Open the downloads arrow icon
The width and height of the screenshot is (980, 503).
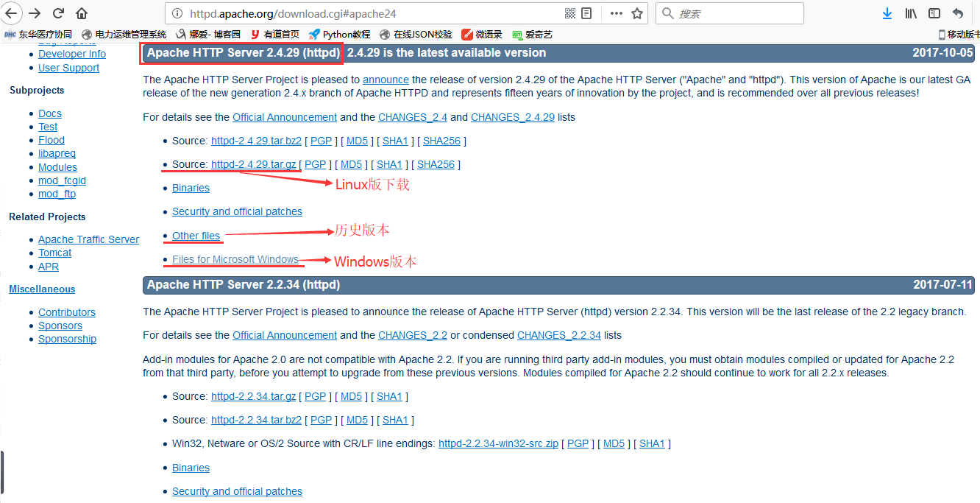point(887,13)
